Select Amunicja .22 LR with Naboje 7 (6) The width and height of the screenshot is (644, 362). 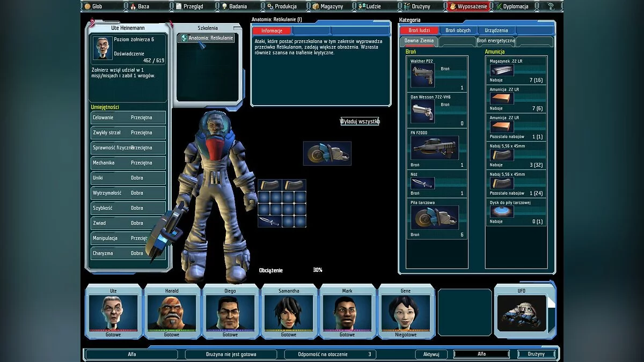click(x=502, y=99)
